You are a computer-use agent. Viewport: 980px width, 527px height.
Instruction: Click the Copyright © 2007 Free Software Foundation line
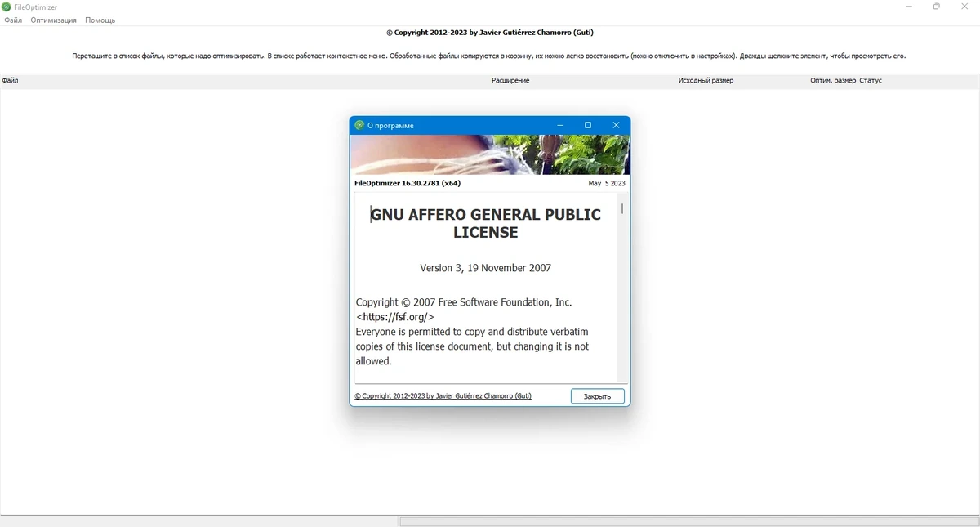(464, 302)
